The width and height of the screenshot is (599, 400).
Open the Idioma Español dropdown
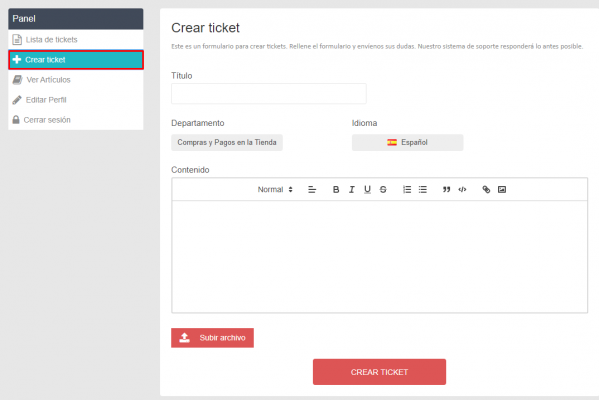(x=408, y=143)
